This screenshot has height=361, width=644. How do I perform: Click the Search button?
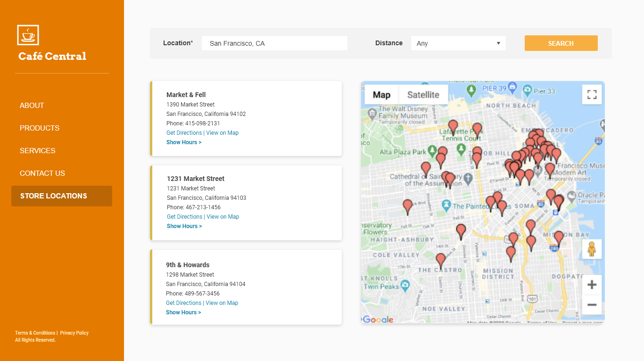click(x=561, y=43)
